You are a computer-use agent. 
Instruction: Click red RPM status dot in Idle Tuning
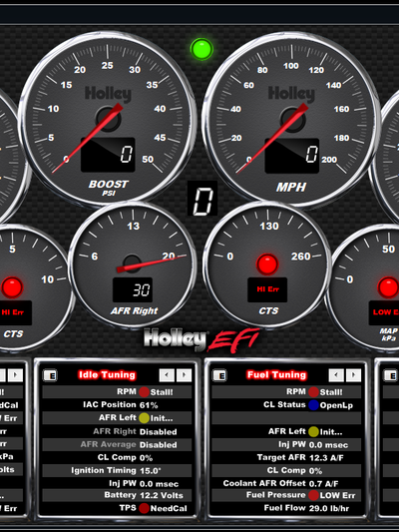[x=144, y=392]
